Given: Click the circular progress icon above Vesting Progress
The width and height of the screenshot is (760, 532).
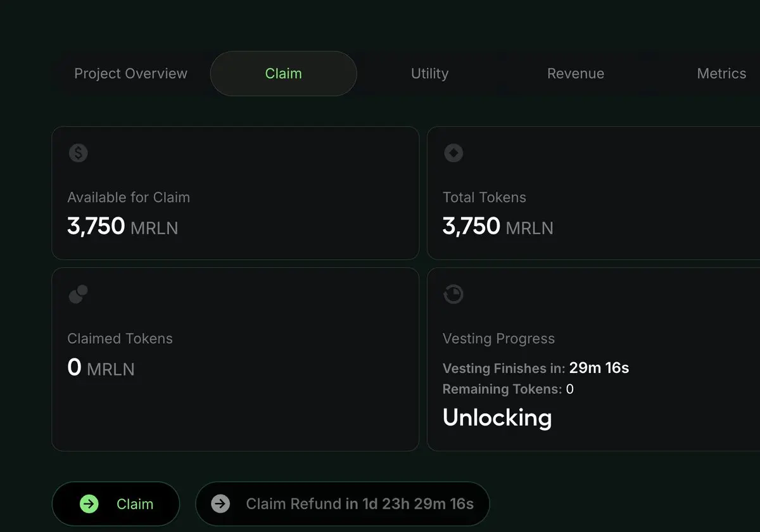Looking at the screenshot, I should pos(453,294).
